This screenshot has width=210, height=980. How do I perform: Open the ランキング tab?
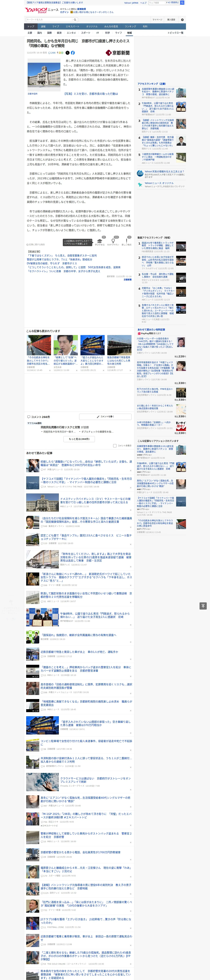(130, 27)
